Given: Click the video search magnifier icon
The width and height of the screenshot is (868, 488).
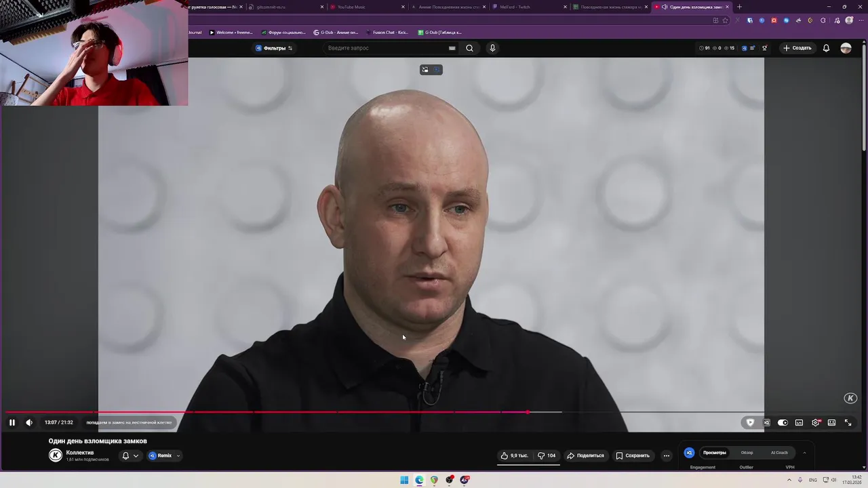Looking at the screenshot, I should pos(469,48).
